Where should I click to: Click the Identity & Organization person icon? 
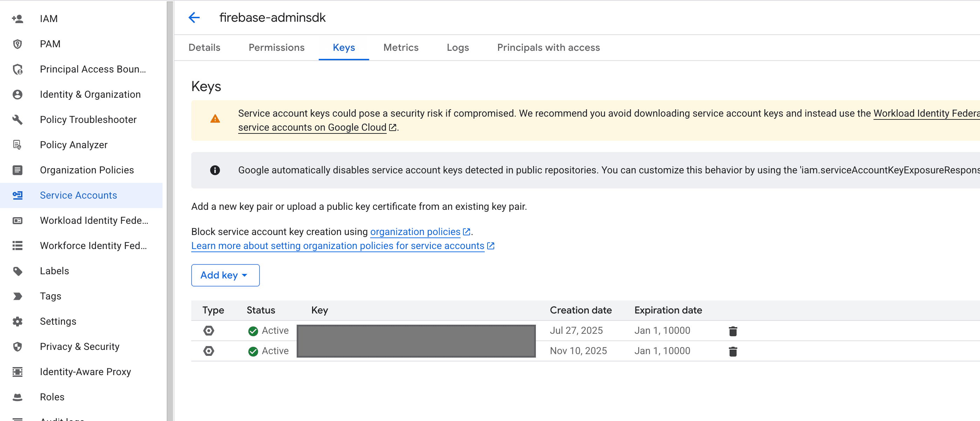pos(18,94)
